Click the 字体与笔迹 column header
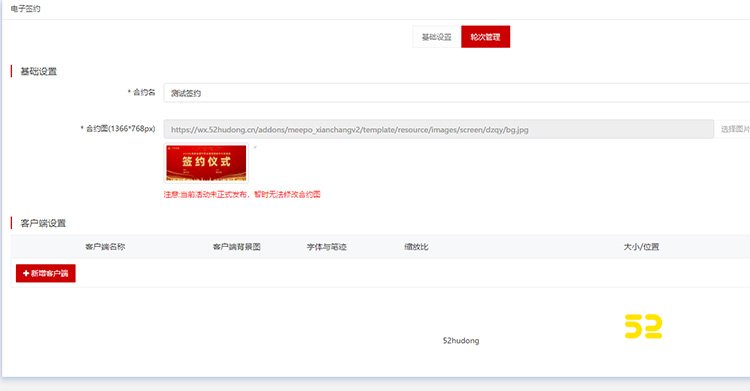Screen dimensions: 750x391 point(327,247)
